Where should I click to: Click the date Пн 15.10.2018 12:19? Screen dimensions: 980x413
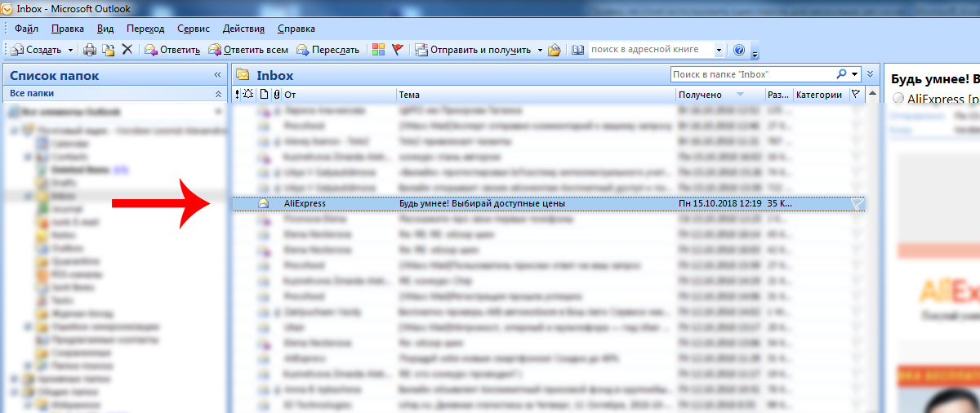(x=720, y=203)
